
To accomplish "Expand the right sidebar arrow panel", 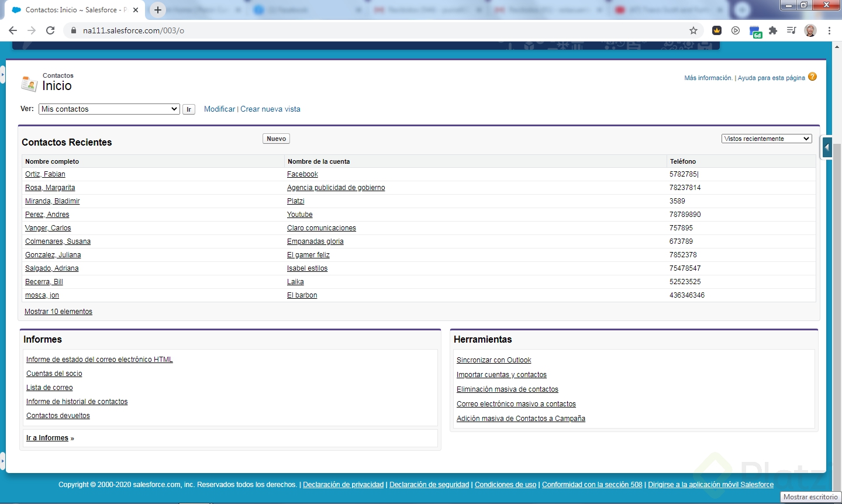I will pos(827,147).
